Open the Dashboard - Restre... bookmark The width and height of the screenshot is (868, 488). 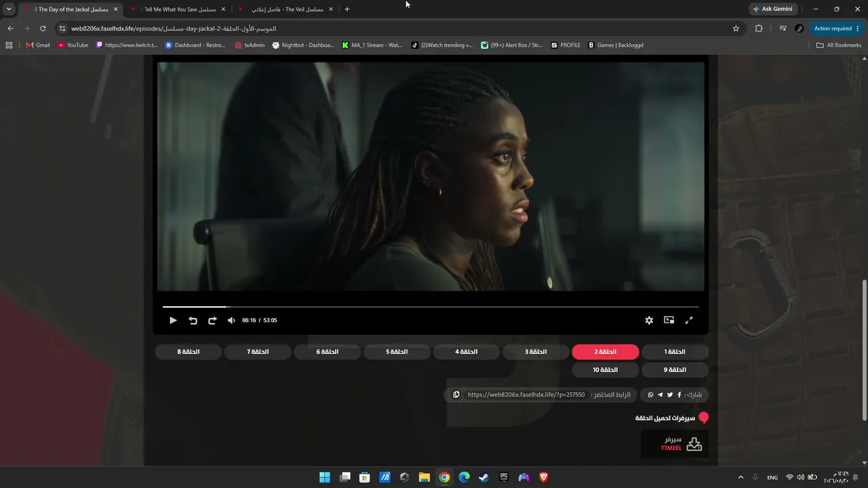coord(195,45)
